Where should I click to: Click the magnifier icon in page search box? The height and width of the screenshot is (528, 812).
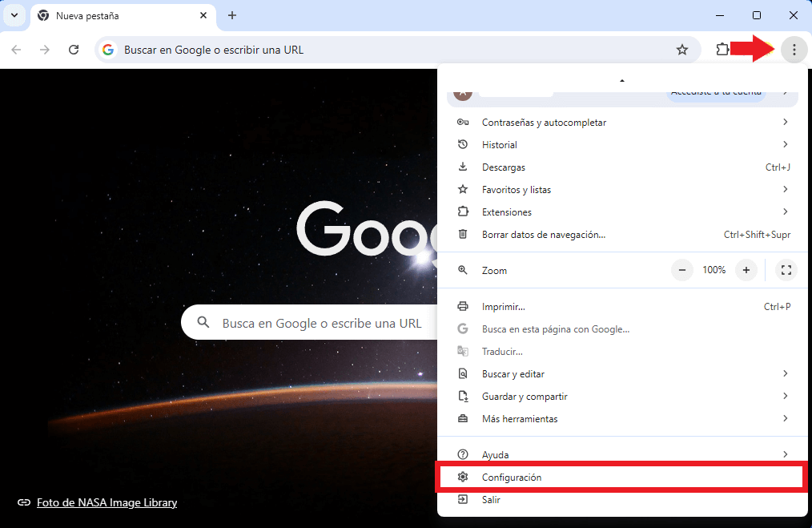(x=203, y=322)
